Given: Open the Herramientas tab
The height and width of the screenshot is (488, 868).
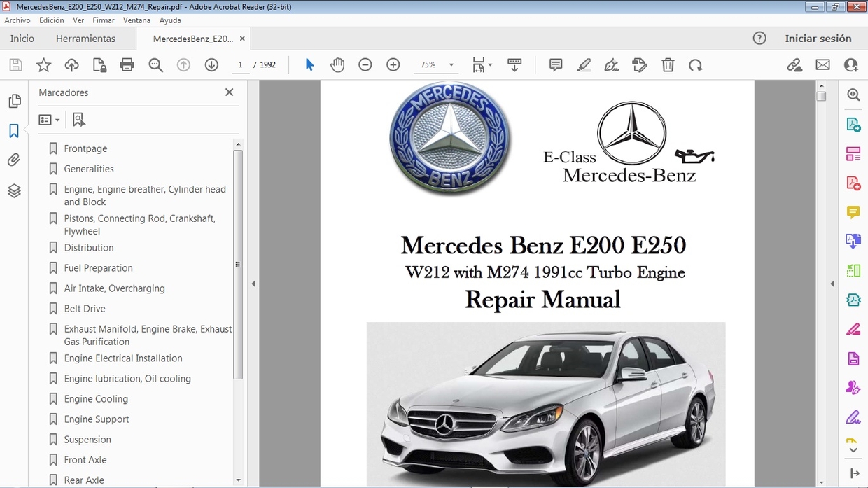Looking at the screenshot, I should (85, 39).
